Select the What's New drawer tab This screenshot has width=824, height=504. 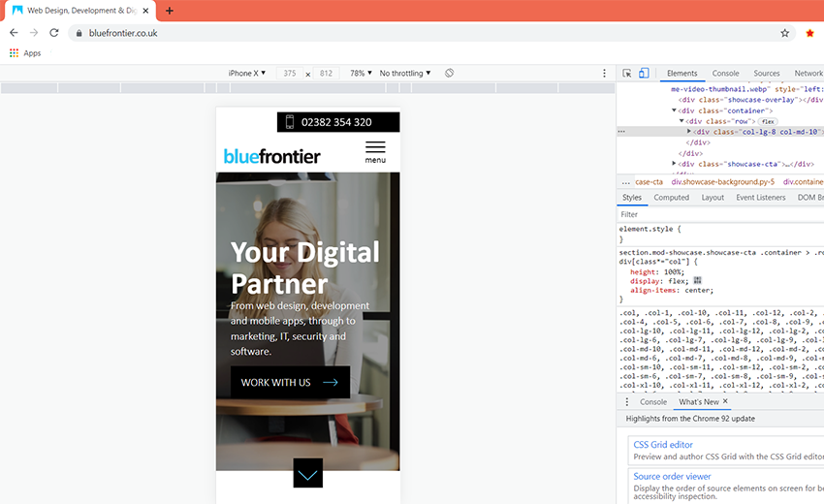pos(698,401)
